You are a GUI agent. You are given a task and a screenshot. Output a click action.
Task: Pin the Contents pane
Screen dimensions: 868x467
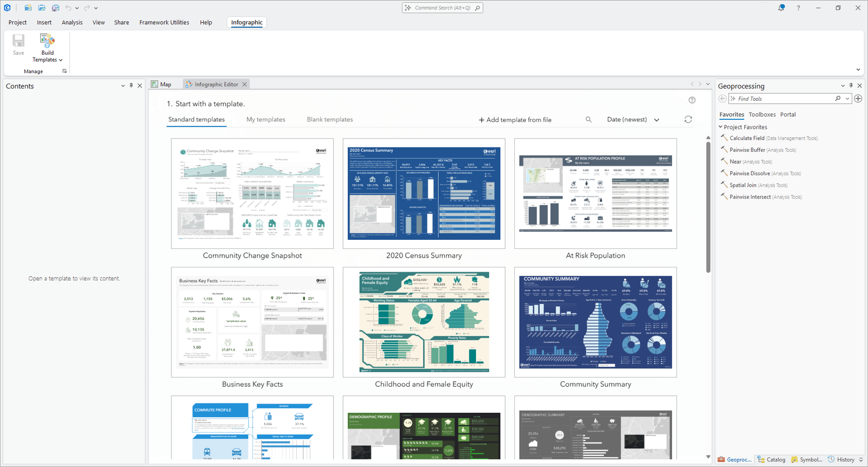131,86
